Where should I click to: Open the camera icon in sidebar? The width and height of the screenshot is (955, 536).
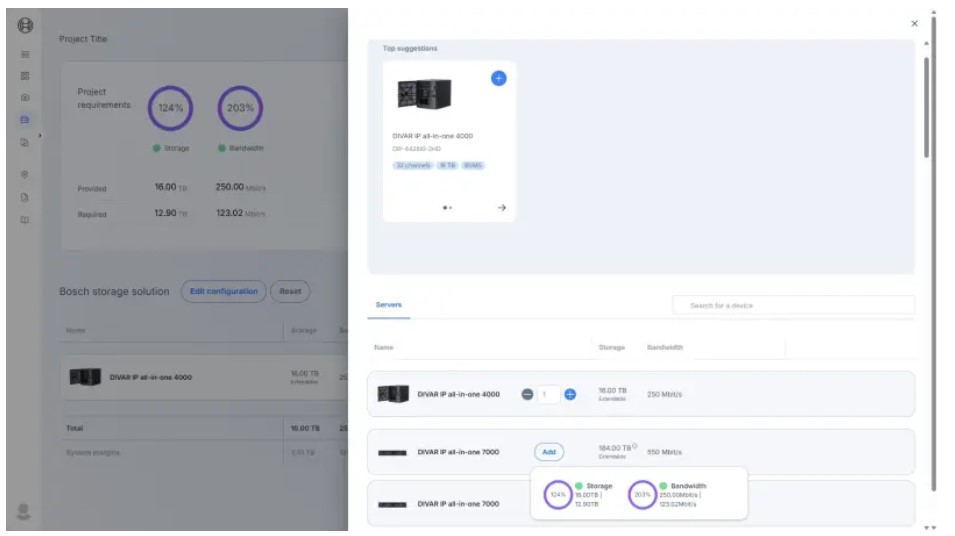25,97
